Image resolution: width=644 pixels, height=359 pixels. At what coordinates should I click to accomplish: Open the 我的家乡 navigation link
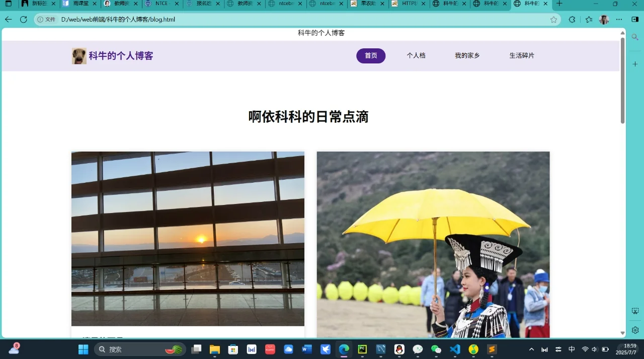coord(467,56)
